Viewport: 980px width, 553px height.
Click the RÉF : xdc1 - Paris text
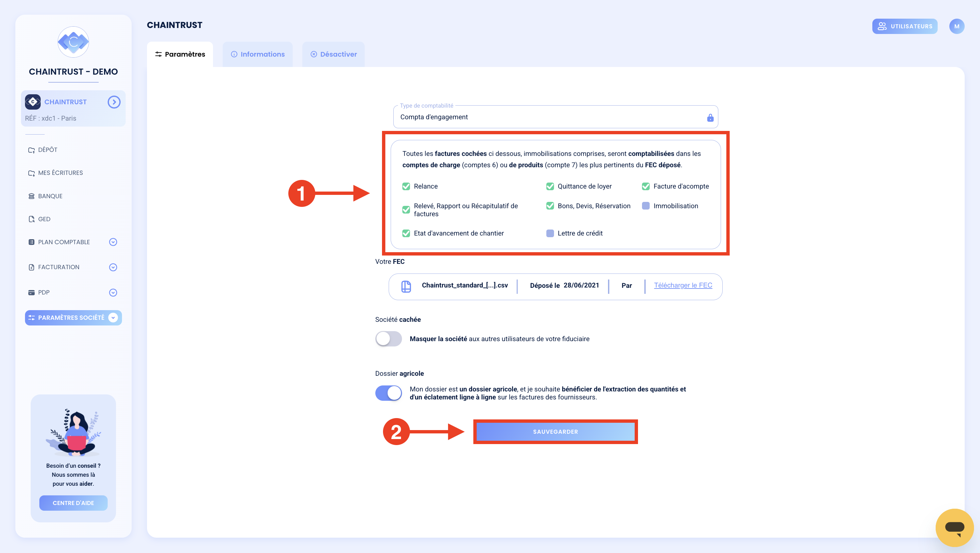[51, 118]
